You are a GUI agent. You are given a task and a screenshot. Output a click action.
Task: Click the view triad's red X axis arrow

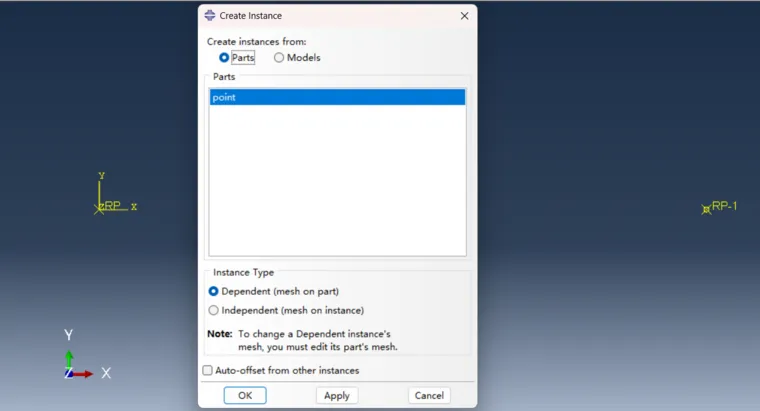coord(84,373)
